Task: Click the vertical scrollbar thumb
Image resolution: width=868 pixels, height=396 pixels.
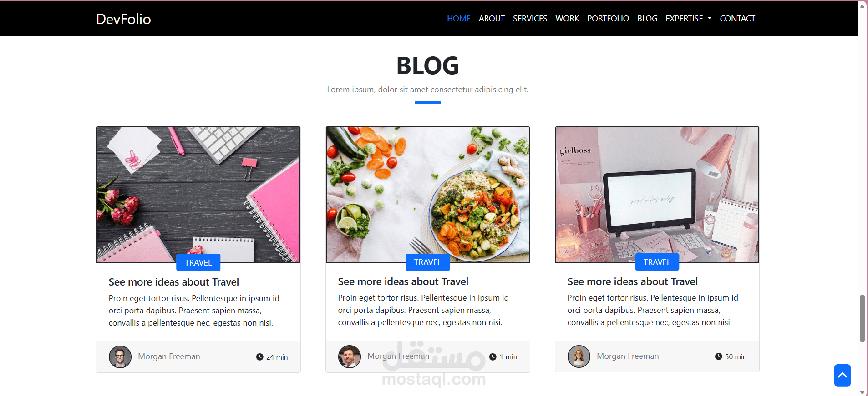Action: tap(862, 318)
